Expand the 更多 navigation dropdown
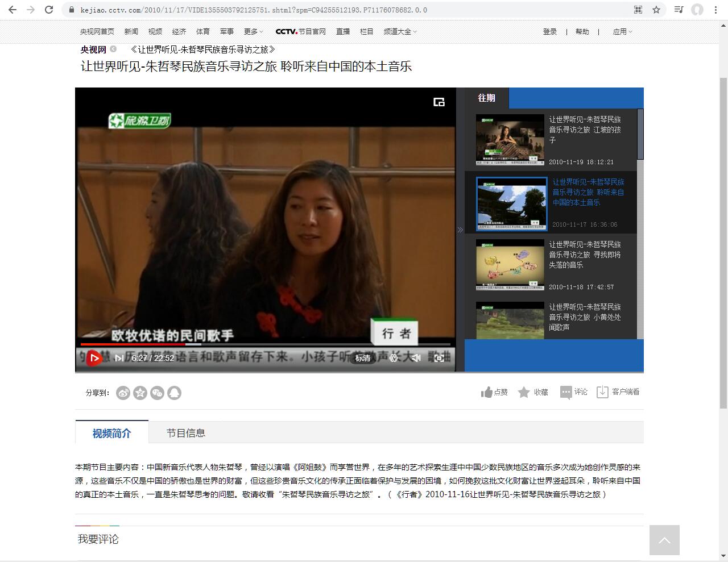The image size is (728, 562). pos(253,32)
